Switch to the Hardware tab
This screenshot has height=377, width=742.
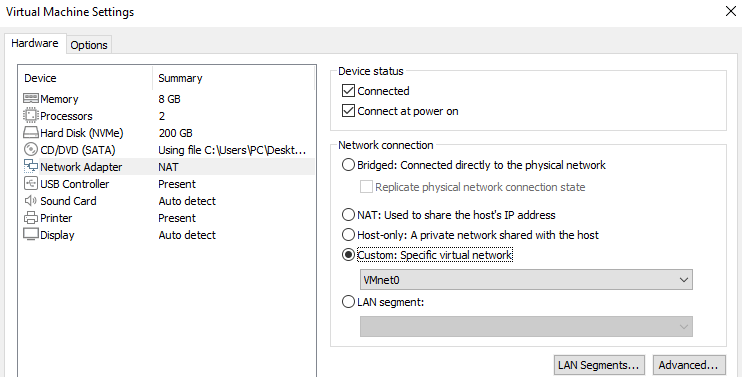[x=35, y=44]
